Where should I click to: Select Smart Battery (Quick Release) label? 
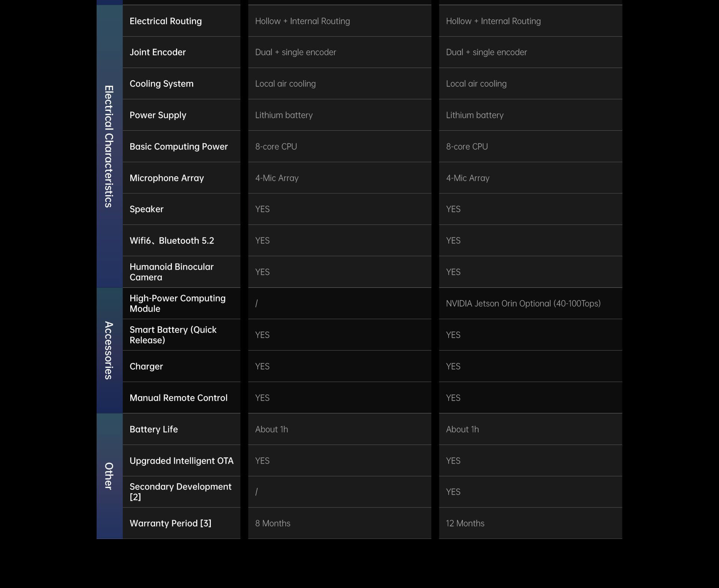click(x=173, y=335)
